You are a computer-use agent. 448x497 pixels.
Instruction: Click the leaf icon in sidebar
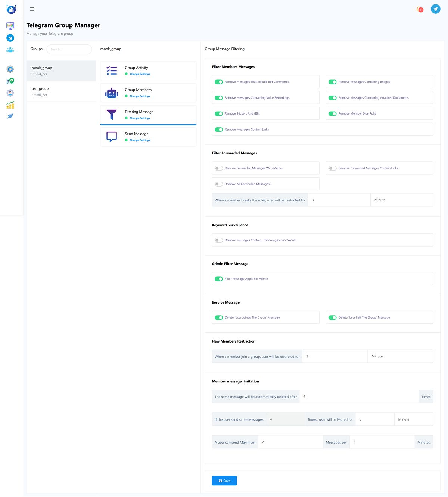point(10,116)
